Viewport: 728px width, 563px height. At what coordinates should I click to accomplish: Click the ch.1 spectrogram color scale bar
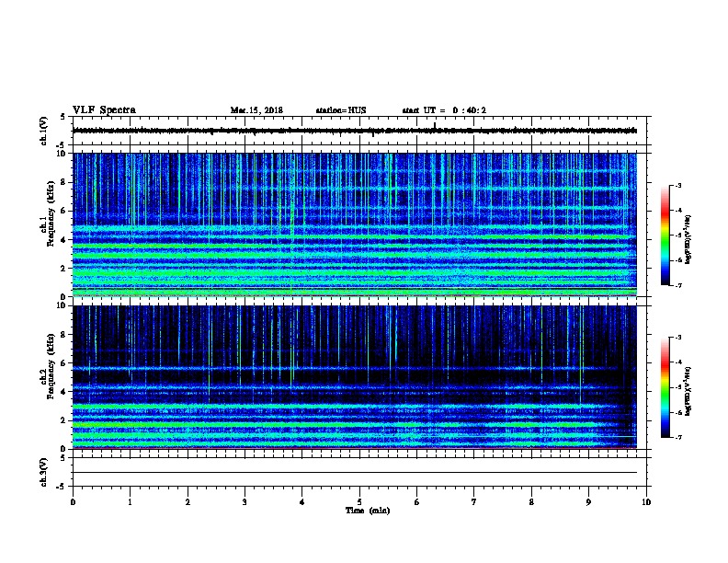tap(665, 236)
